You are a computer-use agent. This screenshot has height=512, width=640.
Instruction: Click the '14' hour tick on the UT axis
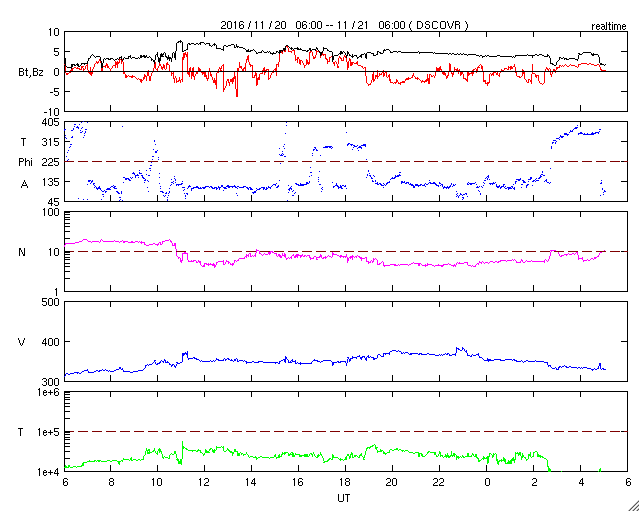251,483
